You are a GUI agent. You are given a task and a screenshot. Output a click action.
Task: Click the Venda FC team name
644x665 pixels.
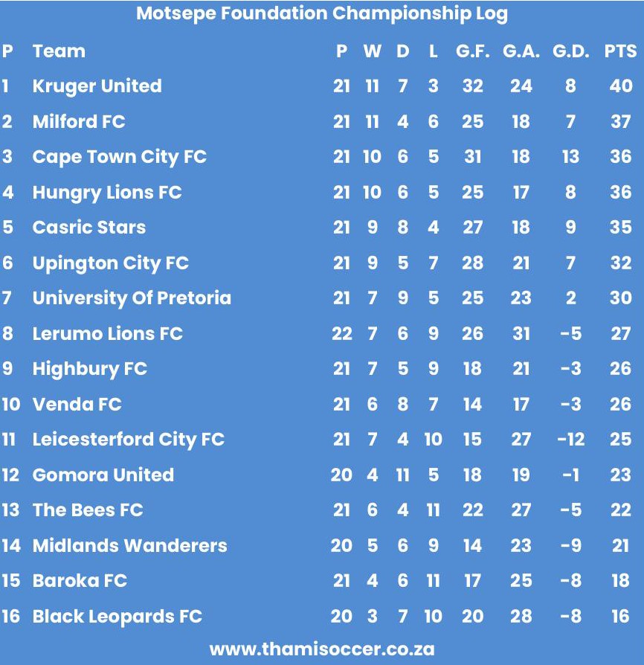click(x=77, y=405)
